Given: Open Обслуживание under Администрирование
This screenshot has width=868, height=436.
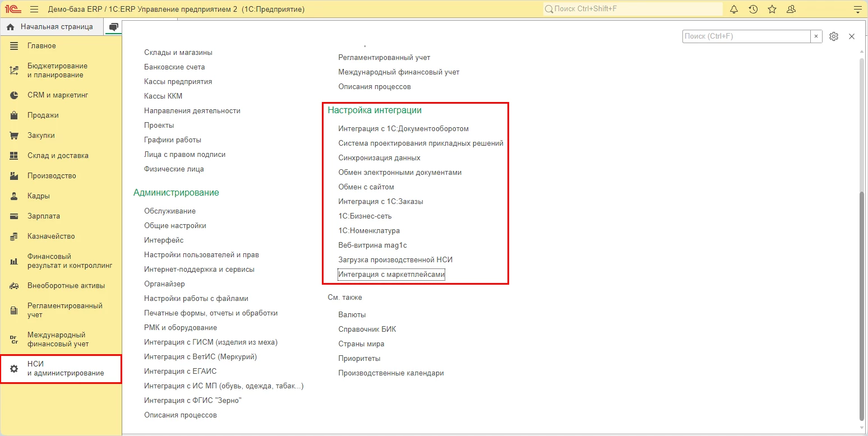Looking at the screenshot, I should (170, 211).
